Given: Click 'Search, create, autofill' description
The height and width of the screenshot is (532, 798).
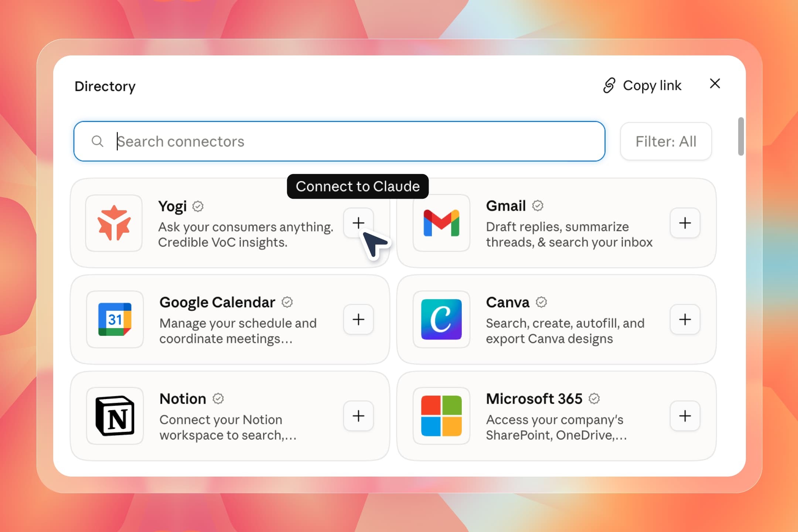Looking at the screenshot, I should point(565,331).
